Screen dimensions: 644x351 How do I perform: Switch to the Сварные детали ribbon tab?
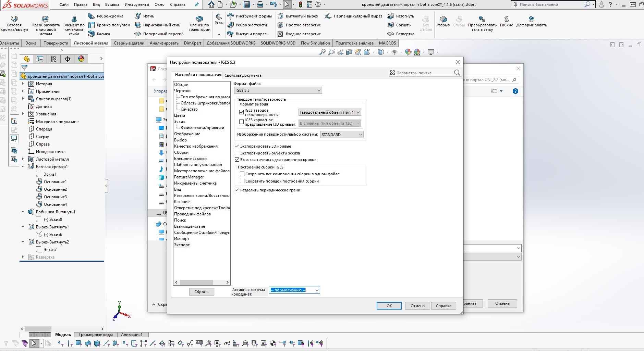point(129,43)
